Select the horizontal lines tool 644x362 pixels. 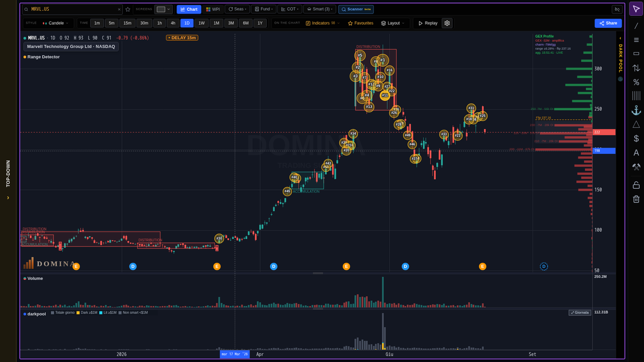click(x=636, y=40)
